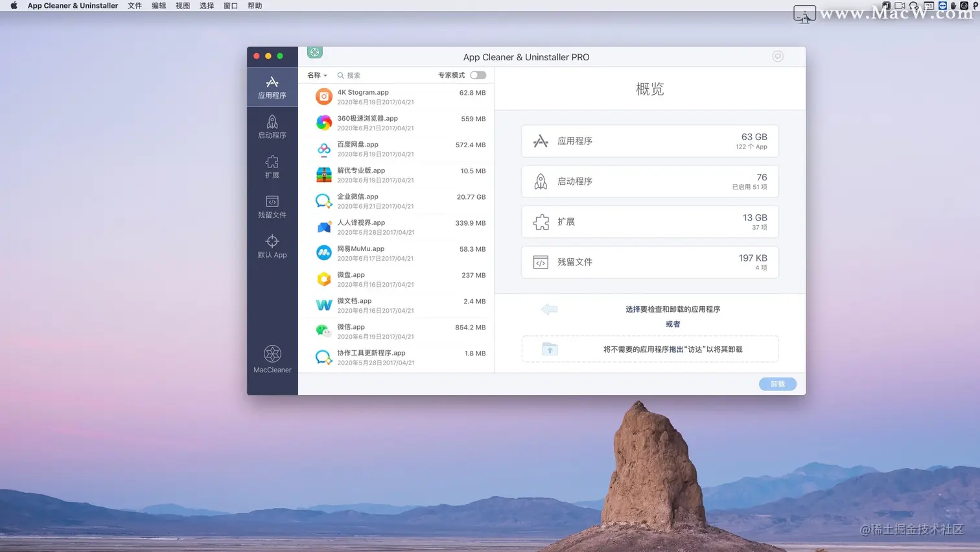
Task: Click the search magnifier icon
Action: (341, 75)
